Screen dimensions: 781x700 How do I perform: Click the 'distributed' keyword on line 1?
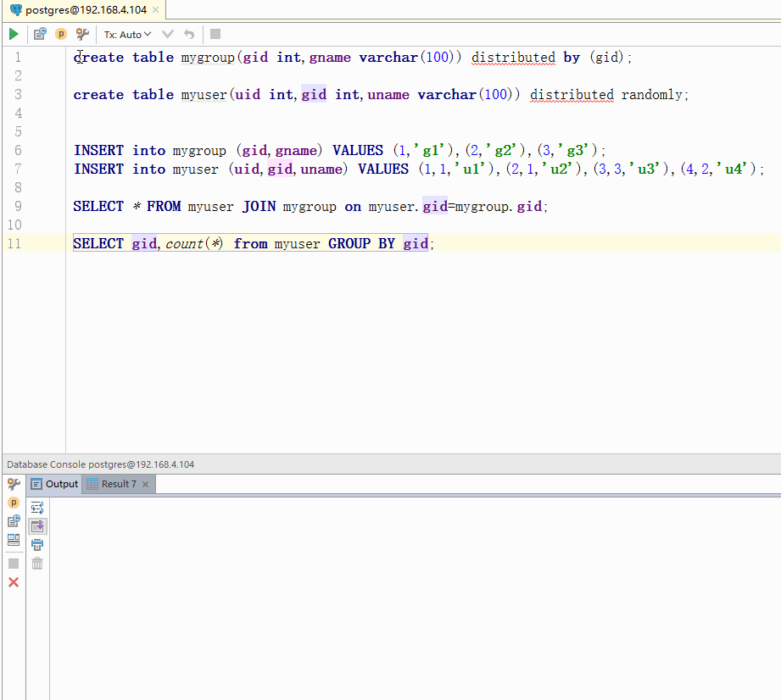pos(513,58)
